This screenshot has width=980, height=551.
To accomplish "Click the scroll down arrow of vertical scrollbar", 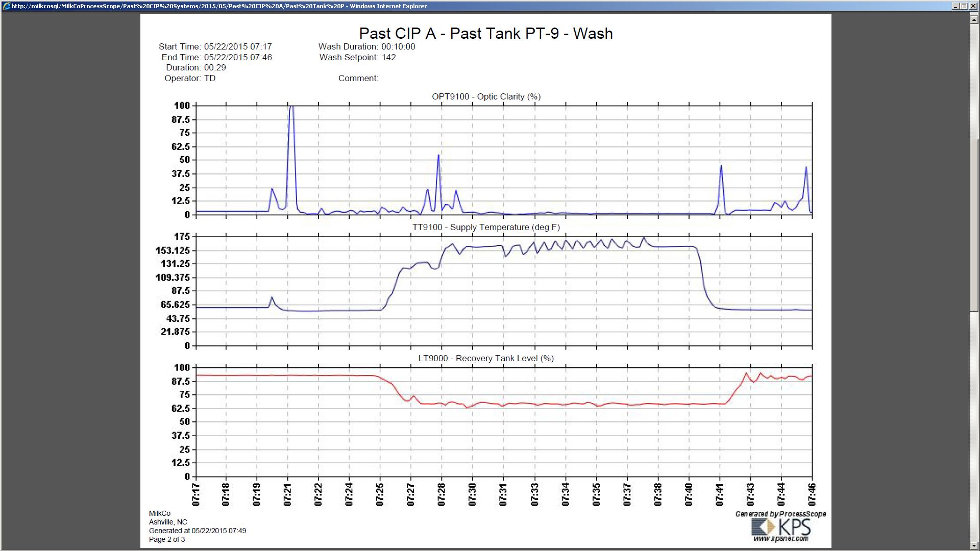I will coord(974,546).
